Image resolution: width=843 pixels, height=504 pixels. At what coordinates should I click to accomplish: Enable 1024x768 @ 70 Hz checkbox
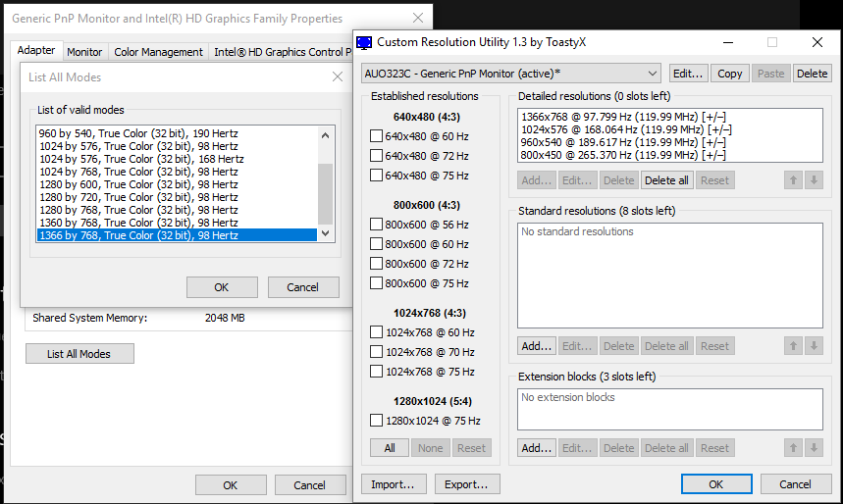[x=376, y=352]
